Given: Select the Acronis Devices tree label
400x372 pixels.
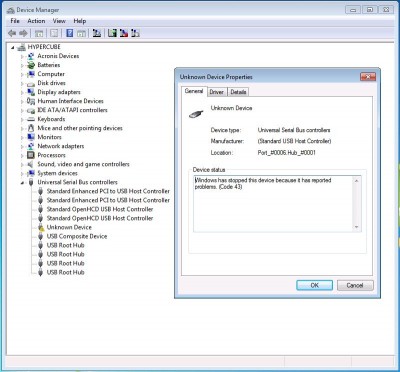Looking at the screenshot, I should [x=58, y=56].
